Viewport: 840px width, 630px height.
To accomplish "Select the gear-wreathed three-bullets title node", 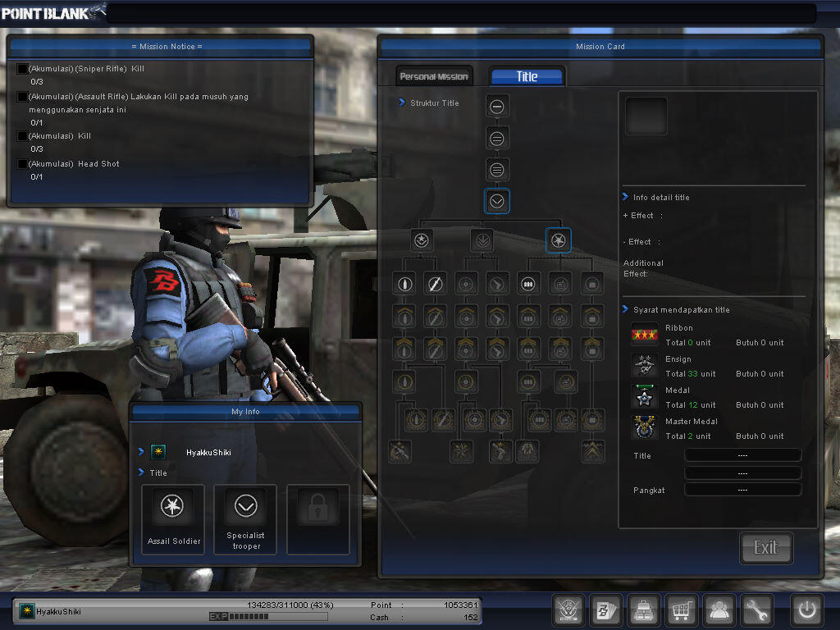I will tap(540, 420).
